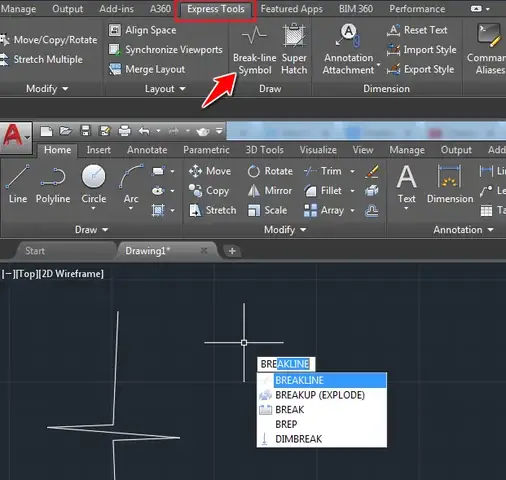
Task: Open the Quick Access Toolbar customize arrow
Action: click(219, 131)
